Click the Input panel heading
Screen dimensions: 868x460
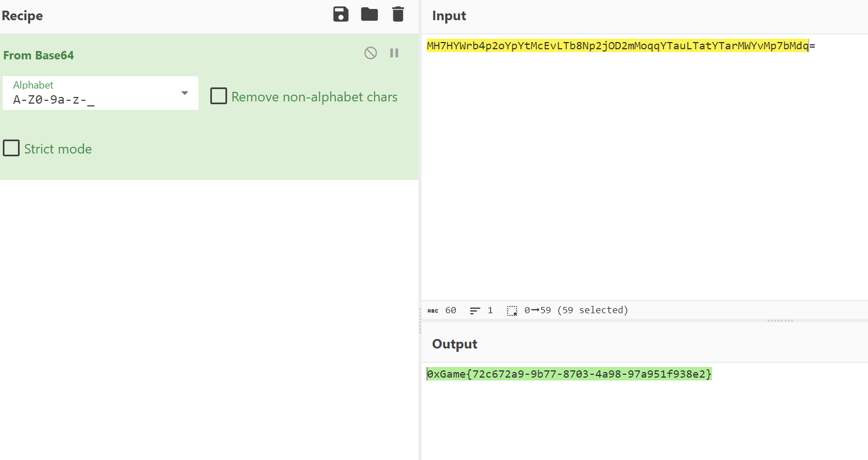point(449,16)
